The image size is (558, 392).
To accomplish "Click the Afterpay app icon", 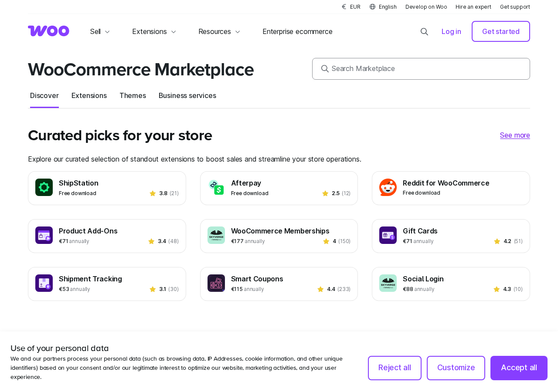I will [216, 187].
